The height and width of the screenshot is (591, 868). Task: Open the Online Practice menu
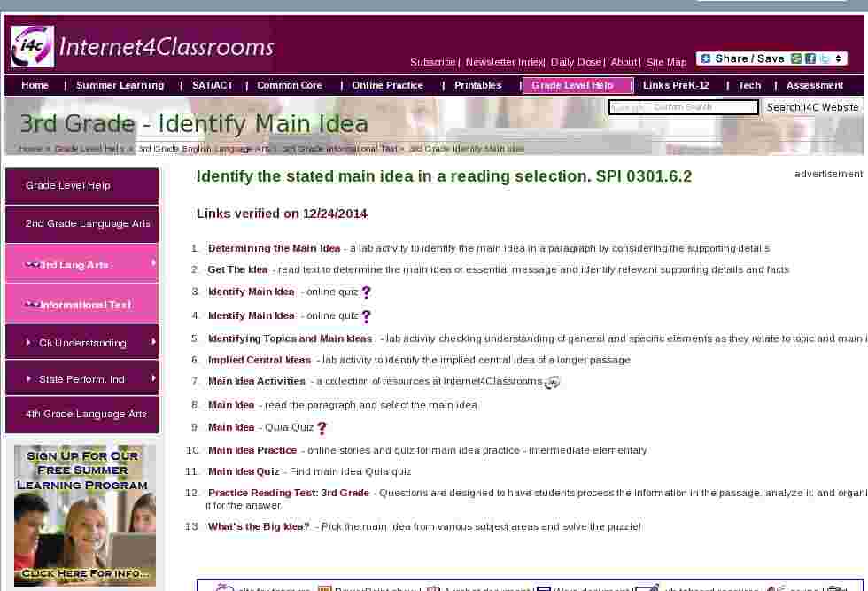[388, 85]
